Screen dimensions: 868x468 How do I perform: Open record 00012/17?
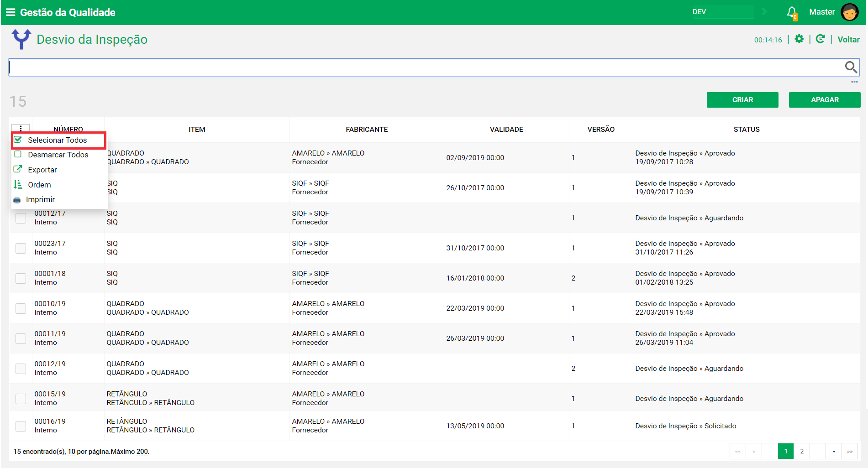[50, 213]
